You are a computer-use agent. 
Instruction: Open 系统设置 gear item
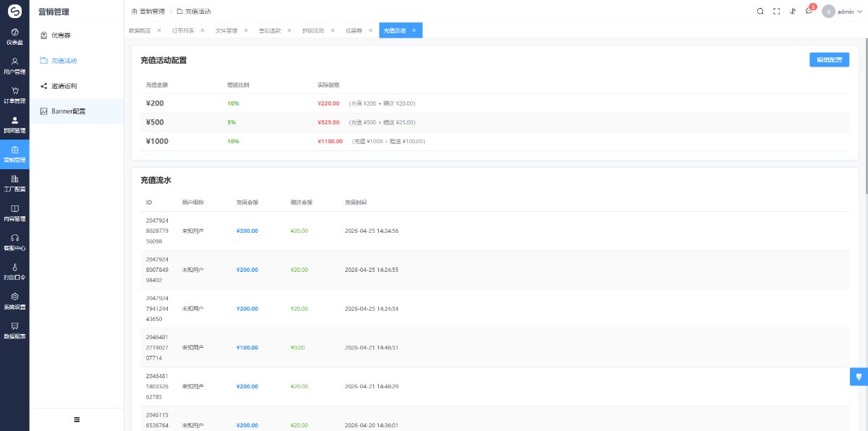[14, 302]
